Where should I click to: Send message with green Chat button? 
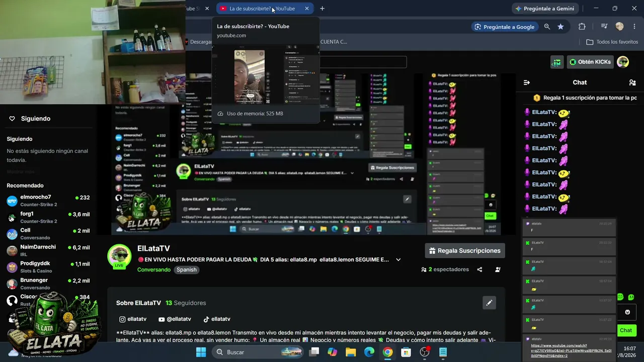pyautogui.click(x=626, y=330)
